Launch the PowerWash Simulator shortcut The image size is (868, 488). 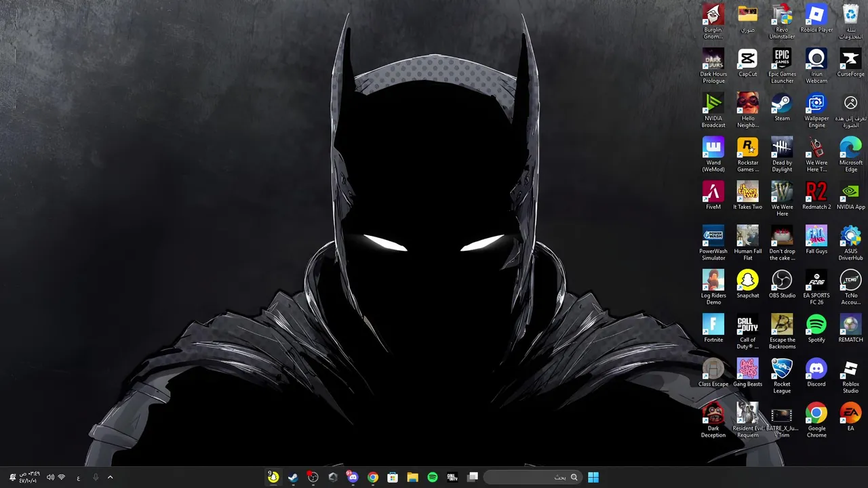713,243
